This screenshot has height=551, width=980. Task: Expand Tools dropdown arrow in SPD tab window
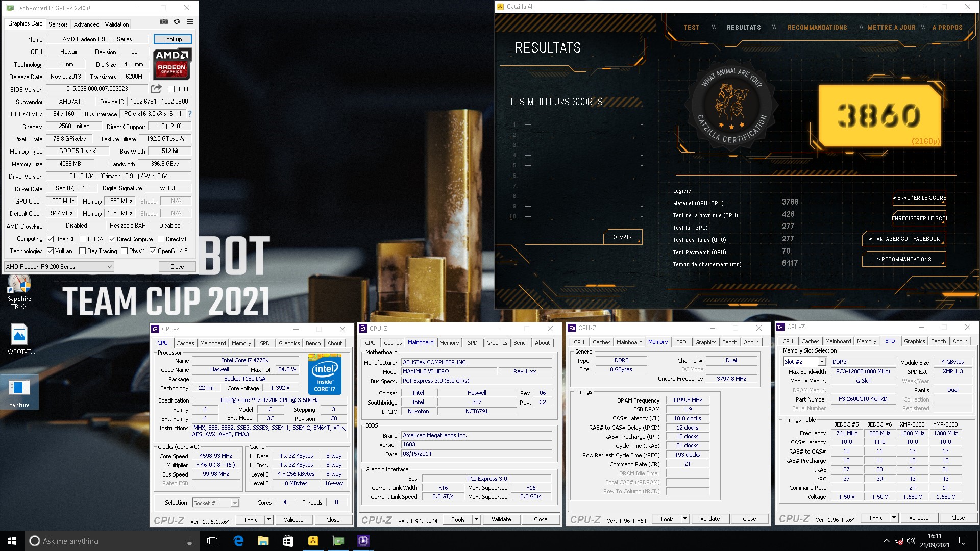coord(894,518)
